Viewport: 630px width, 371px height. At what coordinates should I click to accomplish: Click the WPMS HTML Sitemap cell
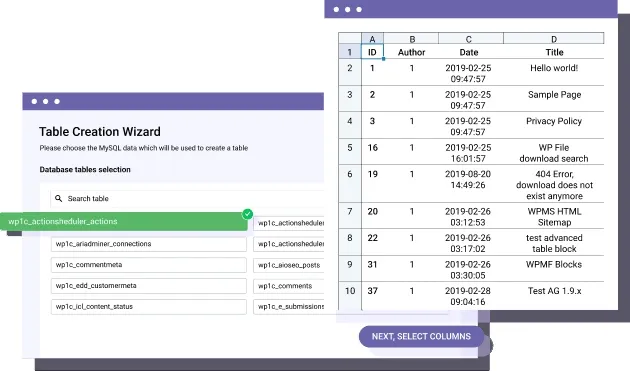click(x=554, y=216)
